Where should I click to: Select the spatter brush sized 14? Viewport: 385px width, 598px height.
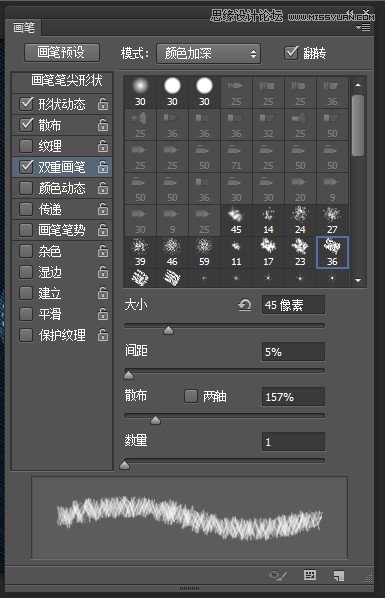(x=268, y=220)
